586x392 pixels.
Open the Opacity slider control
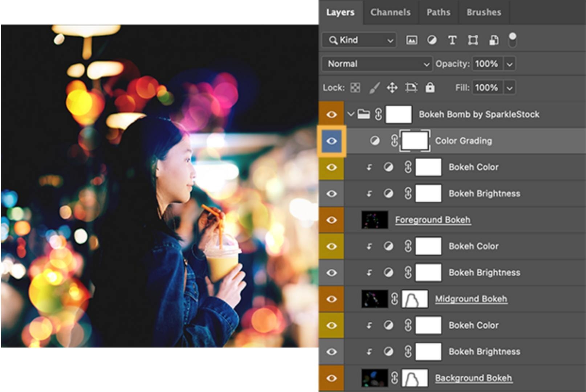coord(510,64)
